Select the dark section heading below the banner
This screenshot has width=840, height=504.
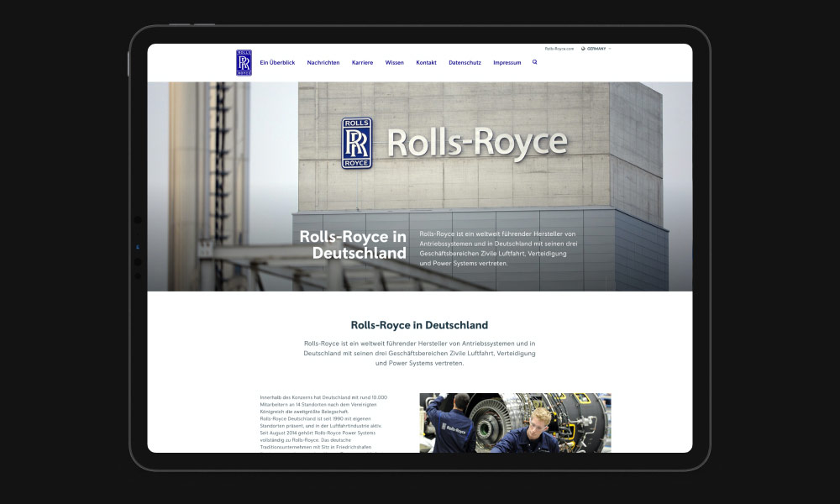(419, 325)
